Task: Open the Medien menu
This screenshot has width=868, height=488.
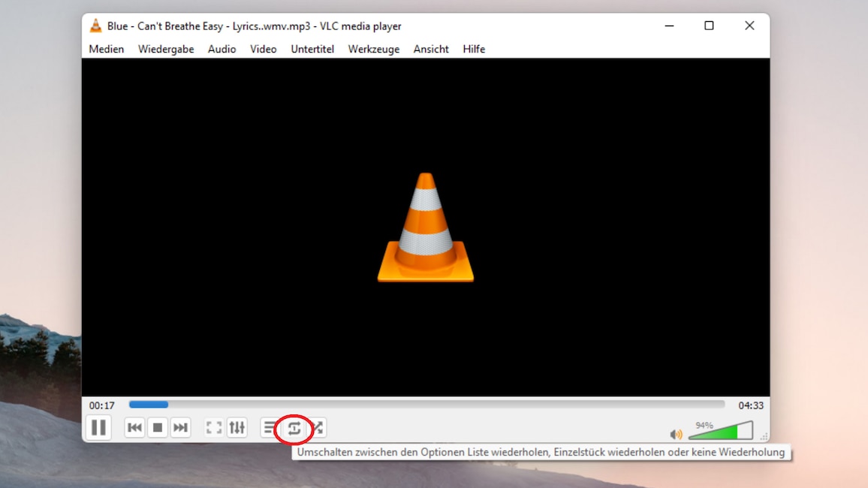Action: pos(106,49)
